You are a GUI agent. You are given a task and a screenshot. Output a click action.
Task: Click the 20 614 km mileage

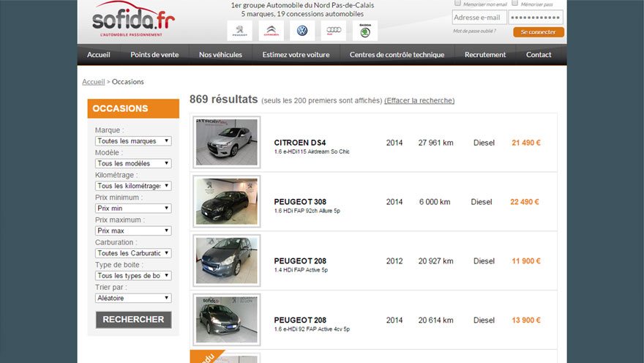[435, 321]
